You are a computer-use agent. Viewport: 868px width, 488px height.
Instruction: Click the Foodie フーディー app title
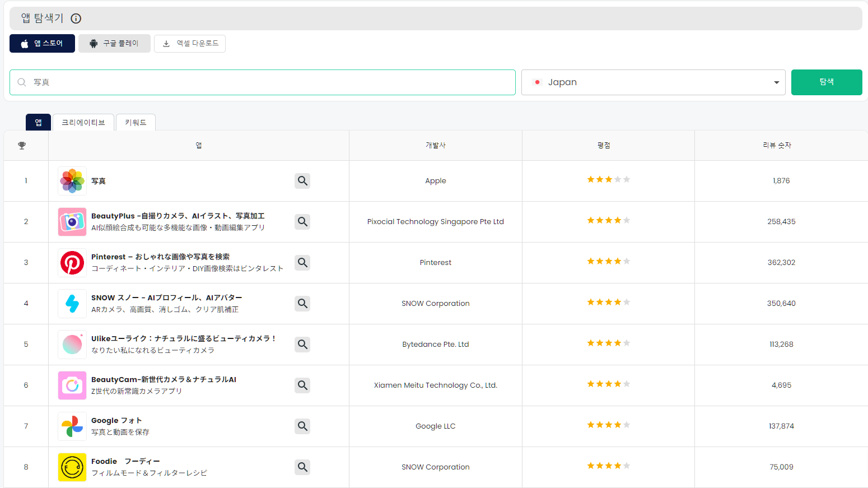pos(125,461)
